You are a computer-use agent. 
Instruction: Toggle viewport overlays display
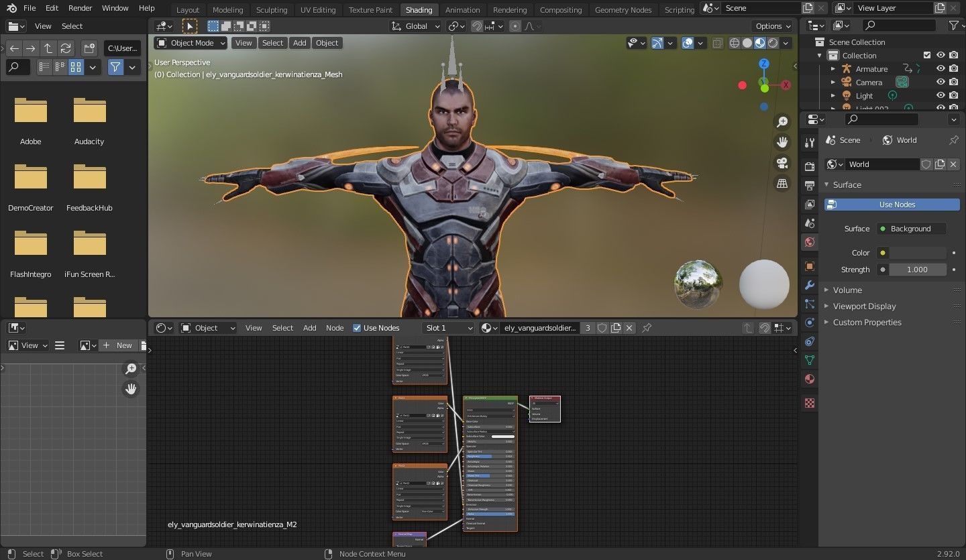point(688,43)
